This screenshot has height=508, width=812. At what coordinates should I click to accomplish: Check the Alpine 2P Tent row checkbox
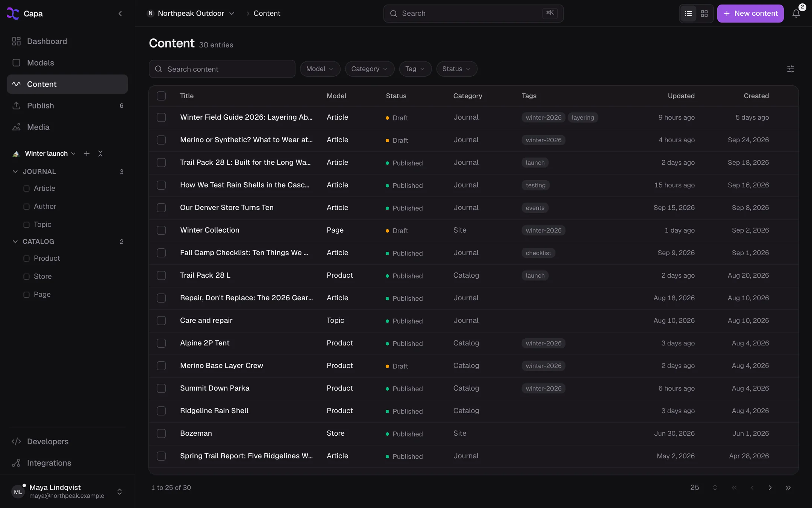[x=161, y=343]
